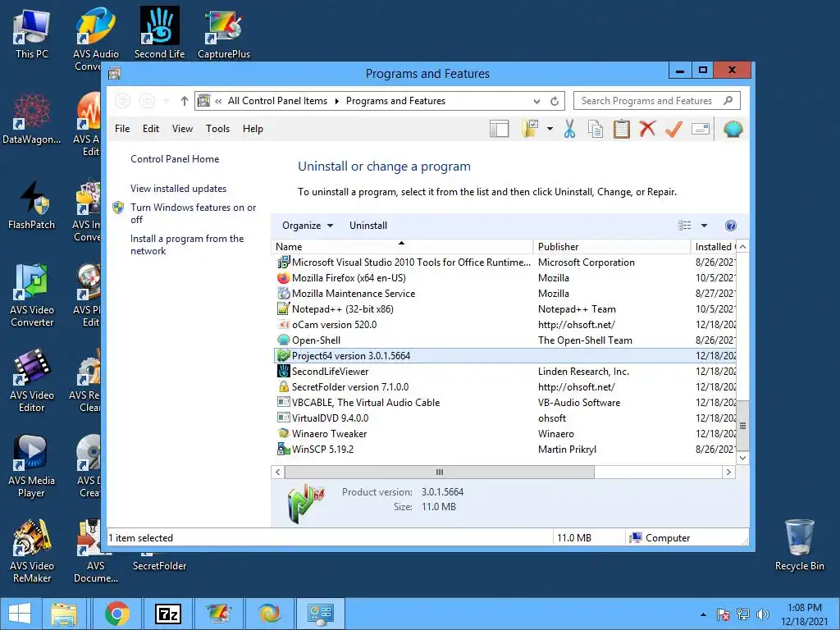
Task: Click Turn Windows features on or off
Action: 194,213
